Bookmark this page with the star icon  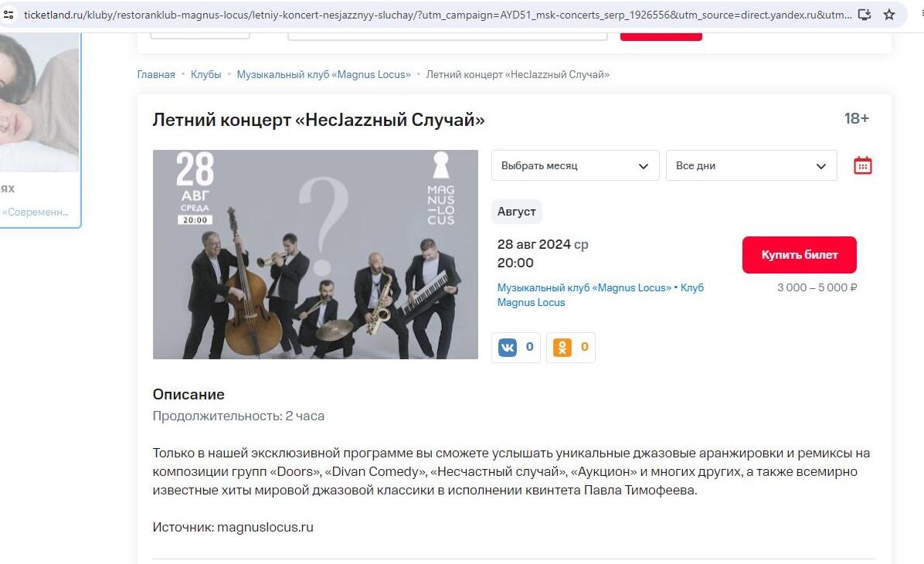point(889,15)
